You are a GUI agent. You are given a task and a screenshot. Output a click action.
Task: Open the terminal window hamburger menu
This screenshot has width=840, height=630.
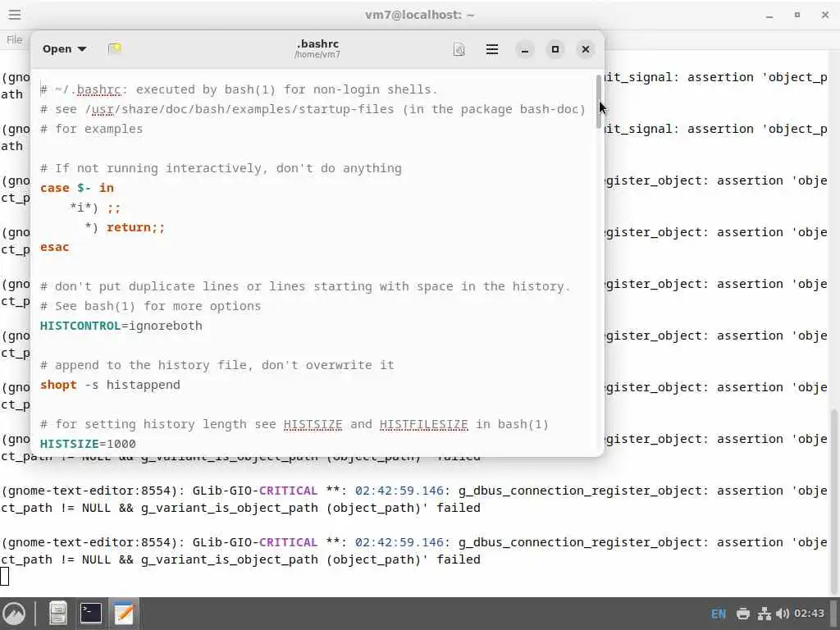coord(15,15)
